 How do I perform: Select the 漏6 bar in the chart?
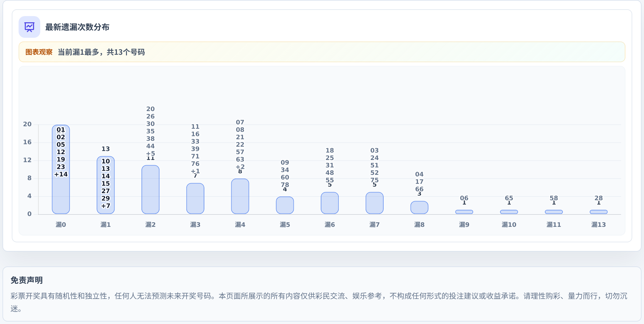pyautogui.click(x=330, y=203)
